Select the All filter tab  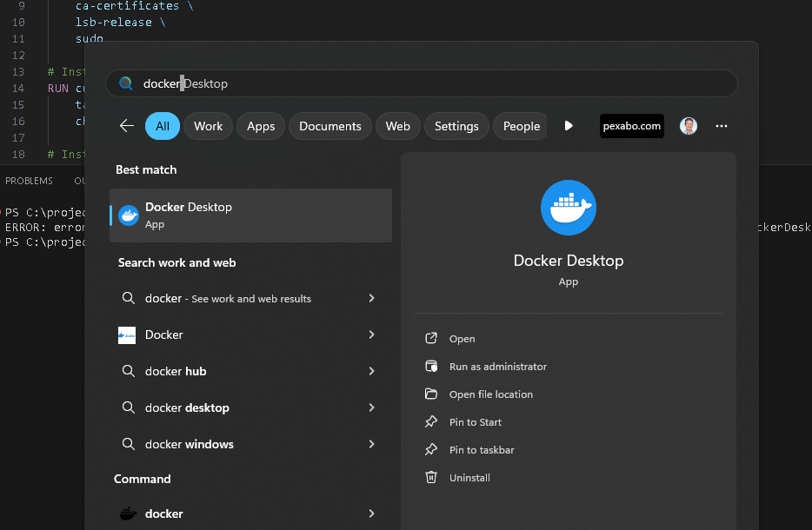[x=163, y=126]
